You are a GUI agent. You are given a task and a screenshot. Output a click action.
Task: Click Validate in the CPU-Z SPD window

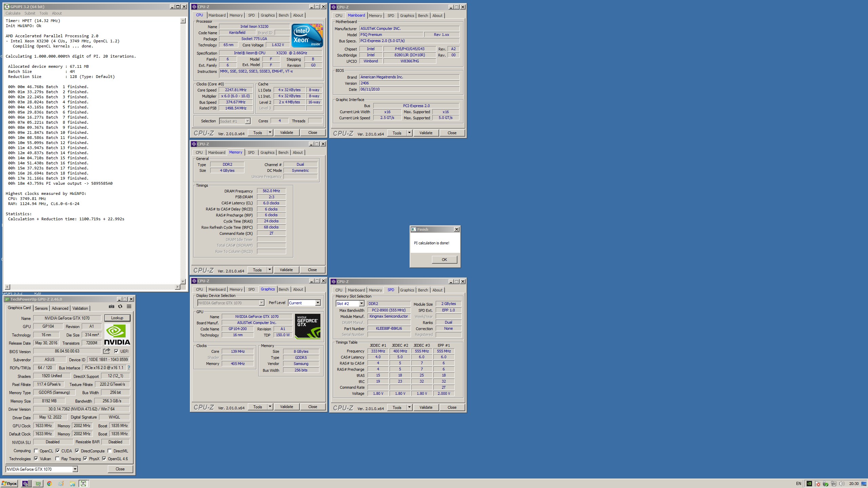(x=426, y=407)
